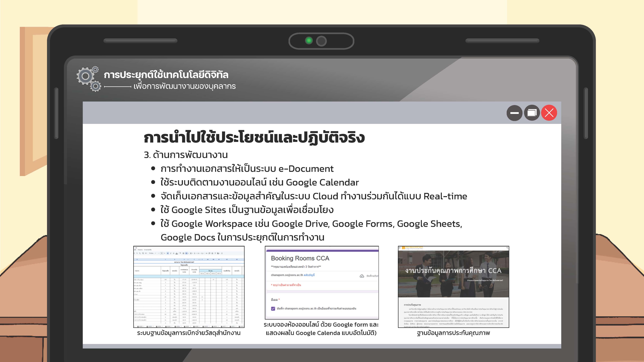Click the font size box in spreadsheet toolbar
This screenshot has height=362, width=644.
(x=162, y=253)
